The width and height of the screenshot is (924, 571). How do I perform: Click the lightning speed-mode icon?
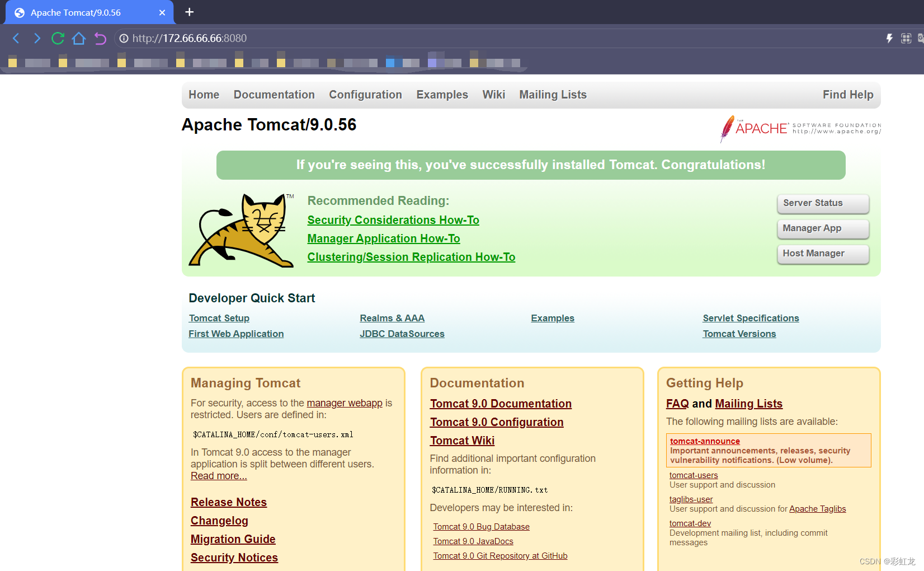click(x=889, y=38)
